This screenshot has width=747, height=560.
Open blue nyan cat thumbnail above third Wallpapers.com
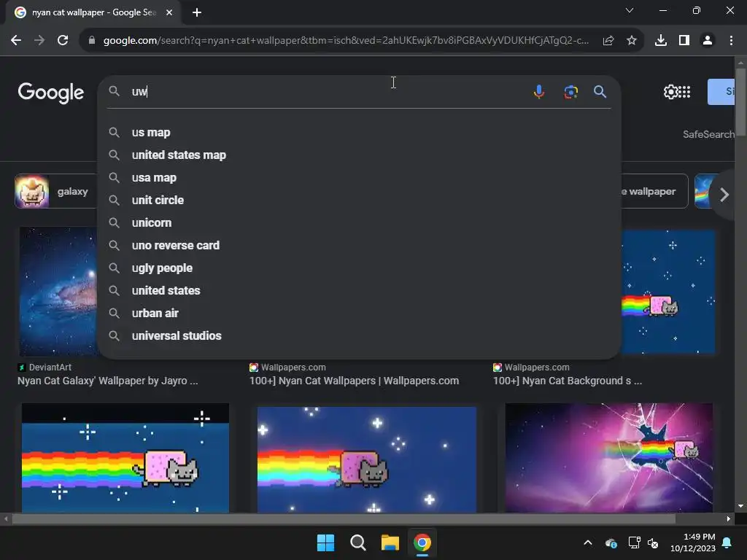pos(668,292)
